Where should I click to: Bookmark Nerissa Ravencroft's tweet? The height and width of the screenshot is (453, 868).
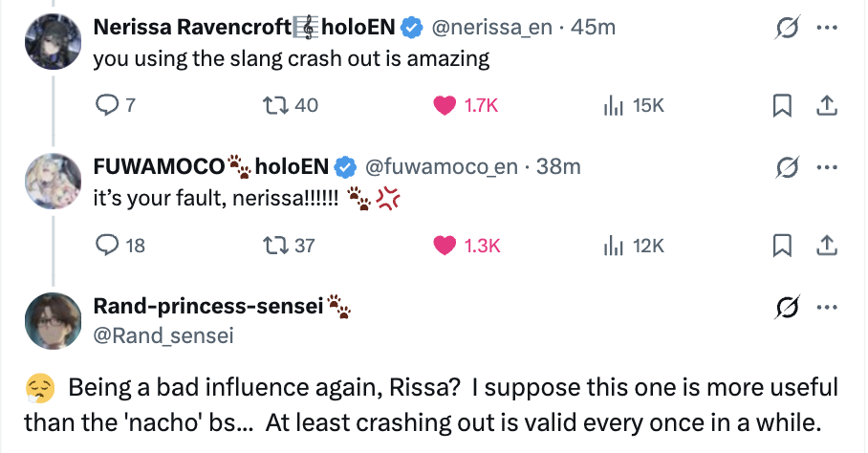coord(783,105)
